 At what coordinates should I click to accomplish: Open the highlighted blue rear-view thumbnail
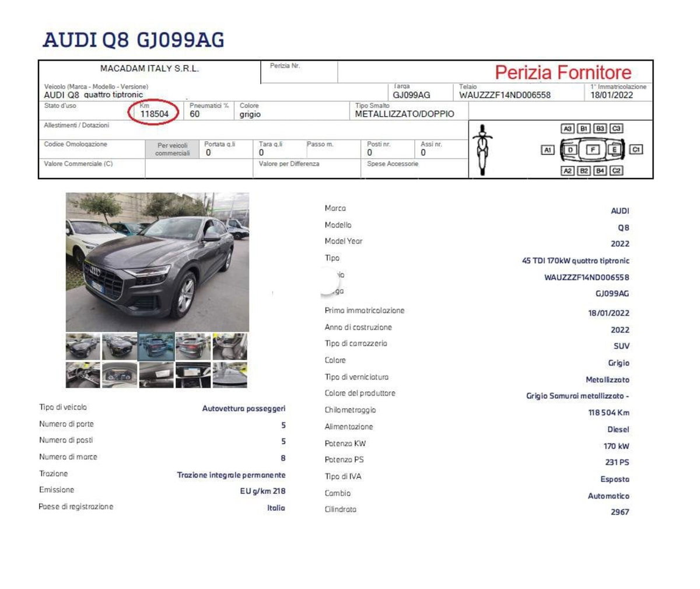click(x=156, y=347)
